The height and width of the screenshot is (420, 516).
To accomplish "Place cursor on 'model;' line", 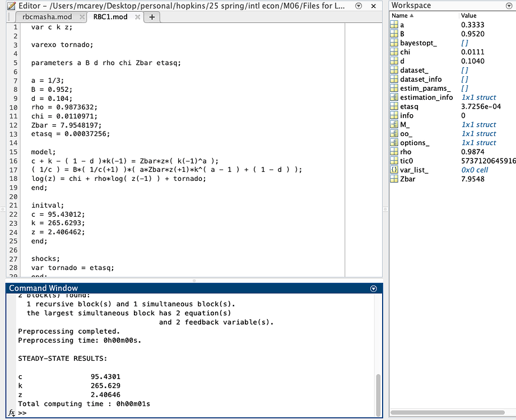I will pos(44,152).
